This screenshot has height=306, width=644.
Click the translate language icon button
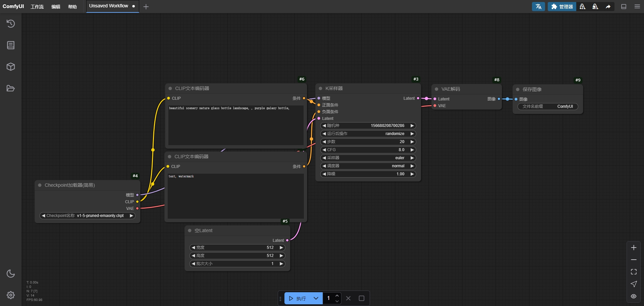coord(538,6)
